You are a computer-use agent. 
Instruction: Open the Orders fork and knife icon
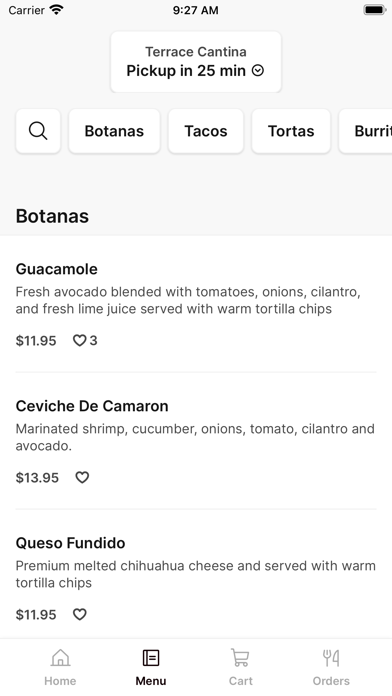[x=331, y=658]
